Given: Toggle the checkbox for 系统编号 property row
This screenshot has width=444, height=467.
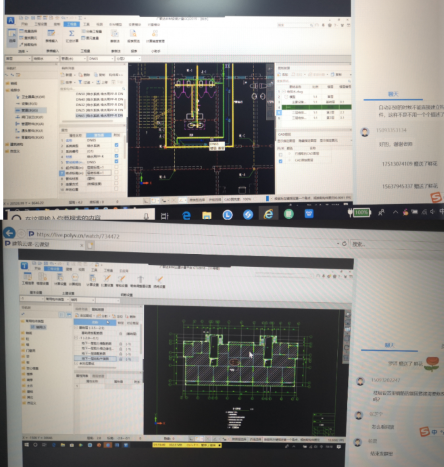Looking at the screenshot, I should 116,150.
